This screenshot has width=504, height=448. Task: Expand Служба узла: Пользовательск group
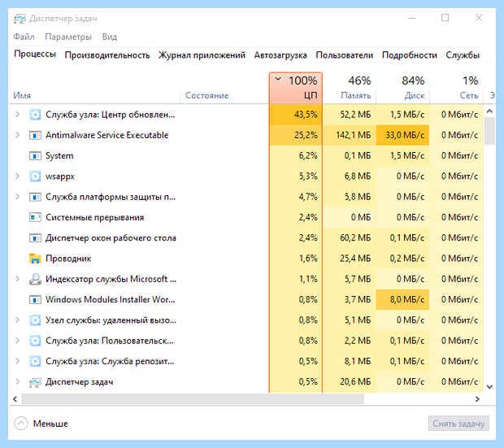(17, 341)
